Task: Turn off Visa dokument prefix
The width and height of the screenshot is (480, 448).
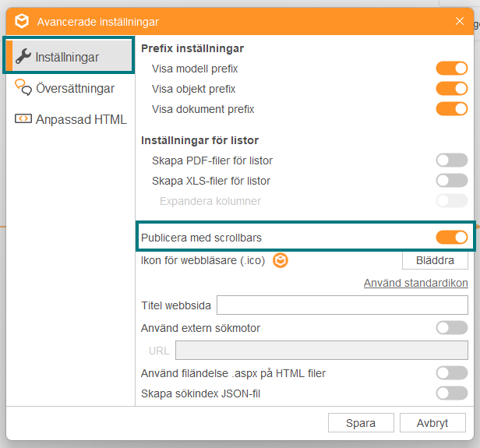Action: [x=452, y=108]
